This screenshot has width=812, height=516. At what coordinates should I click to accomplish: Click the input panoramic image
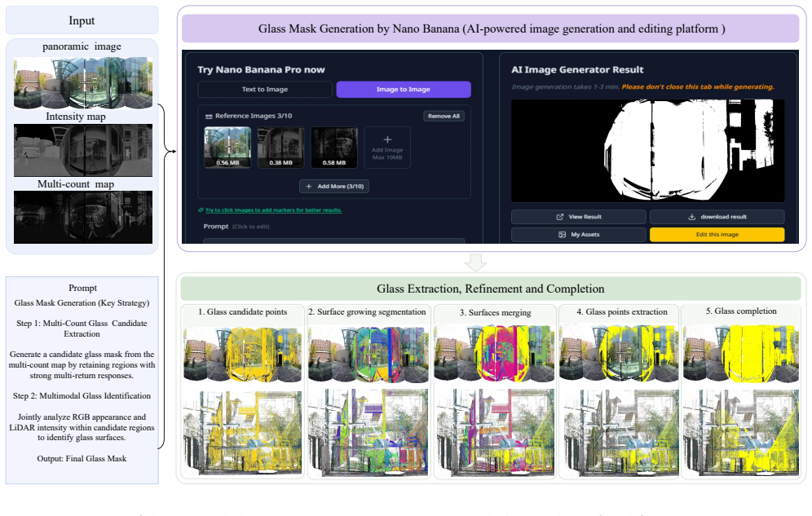[x=83, y=83]
